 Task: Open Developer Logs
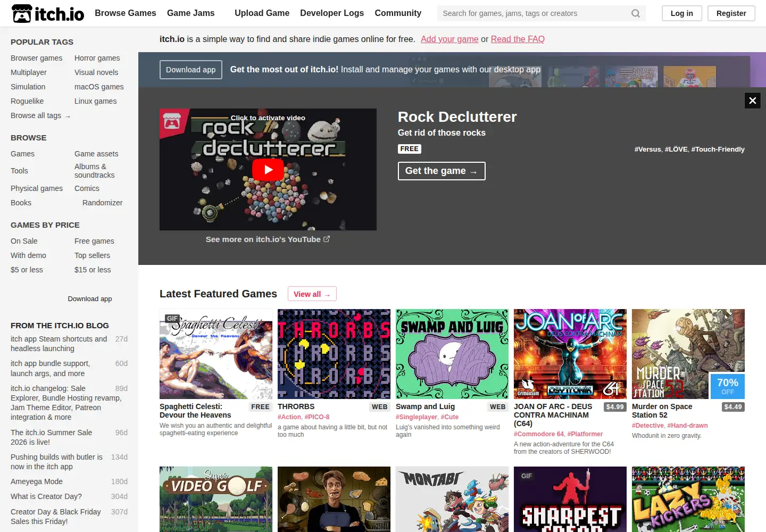332,13
